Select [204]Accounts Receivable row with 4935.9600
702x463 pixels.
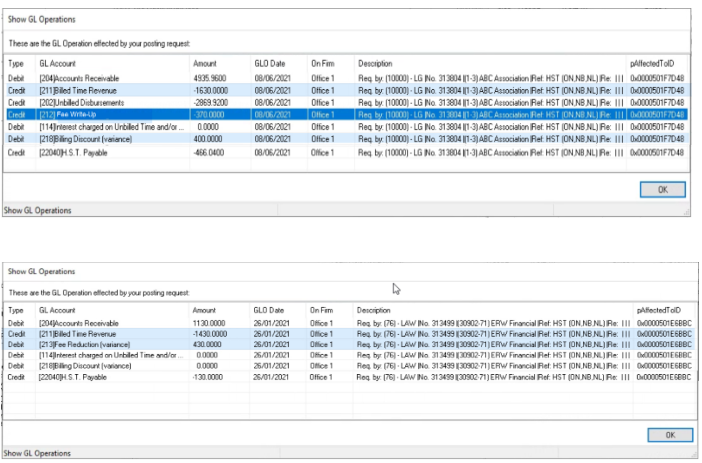point(346,78)
